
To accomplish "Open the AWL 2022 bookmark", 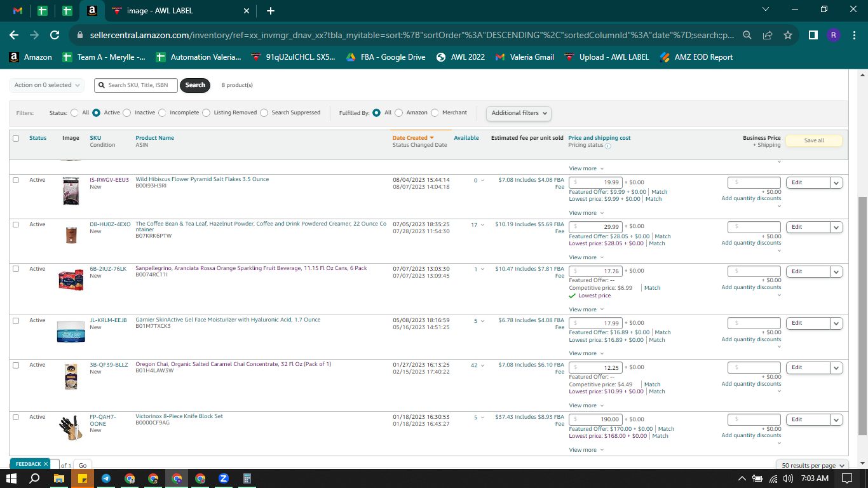I will point(461,57).
